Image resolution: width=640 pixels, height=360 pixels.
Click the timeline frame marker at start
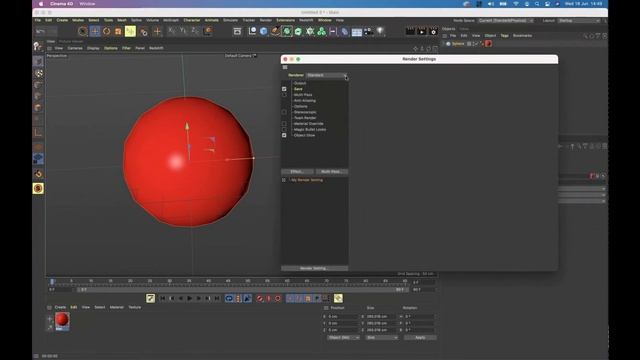pos(52,282)
